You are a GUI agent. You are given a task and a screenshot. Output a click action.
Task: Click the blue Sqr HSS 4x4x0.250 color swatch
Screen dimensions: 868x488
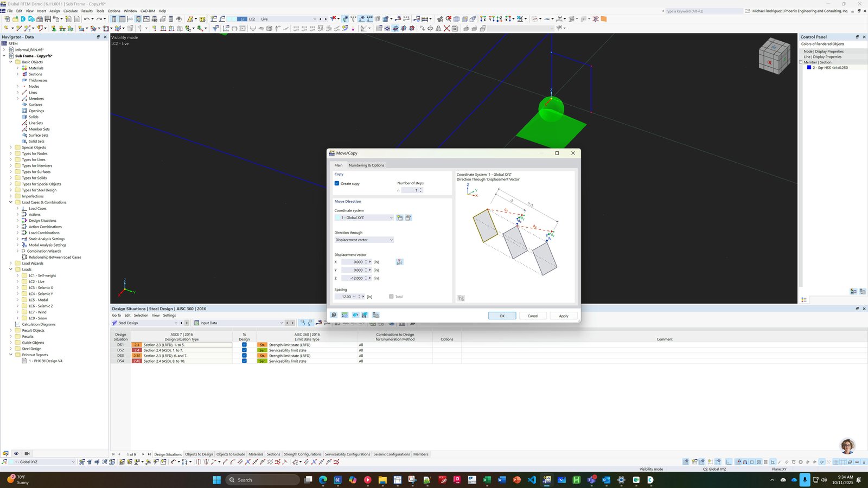point(809,68)
